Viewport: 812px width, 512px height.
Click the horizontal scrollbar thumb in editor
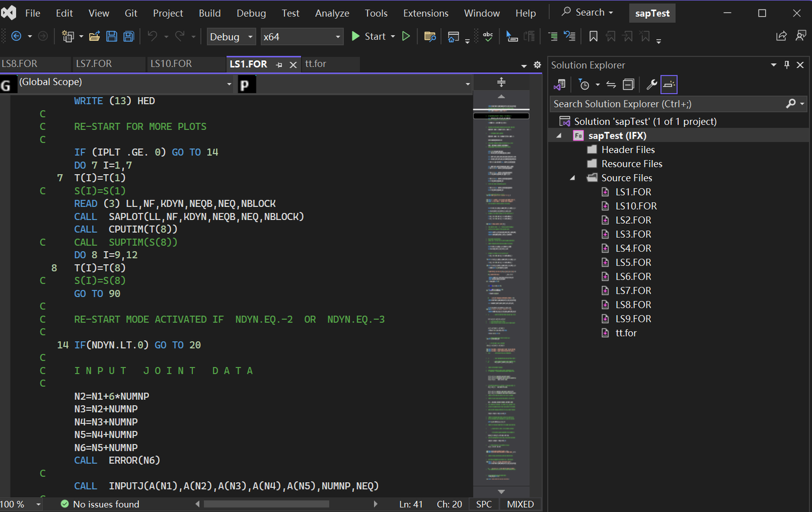click(x=267, y=504)
